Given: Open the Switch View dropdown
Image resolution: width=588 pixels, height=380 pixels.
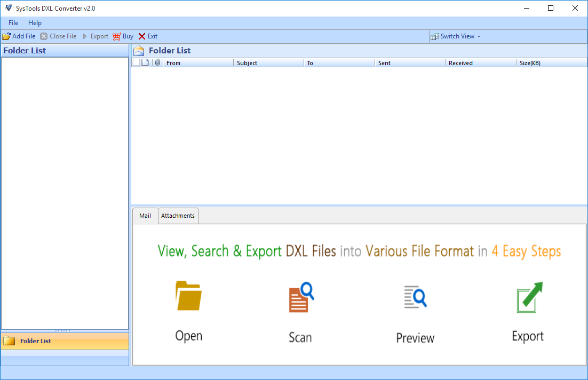Looking at the screenshot, I should [456, 36].
